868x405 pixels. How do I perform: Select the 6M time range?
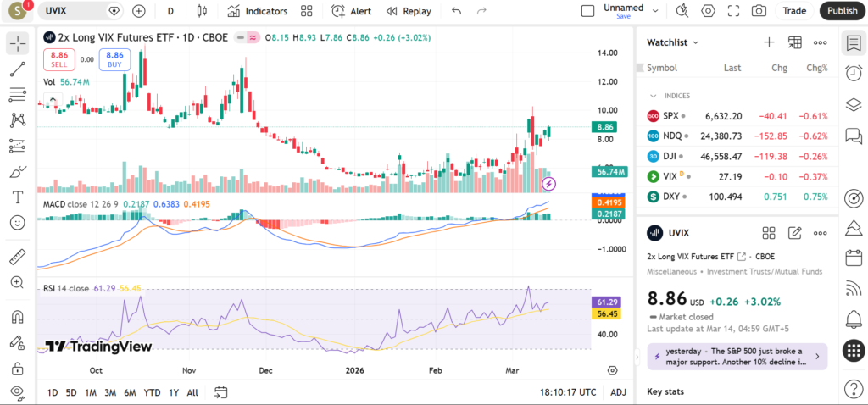pos(130,392)
